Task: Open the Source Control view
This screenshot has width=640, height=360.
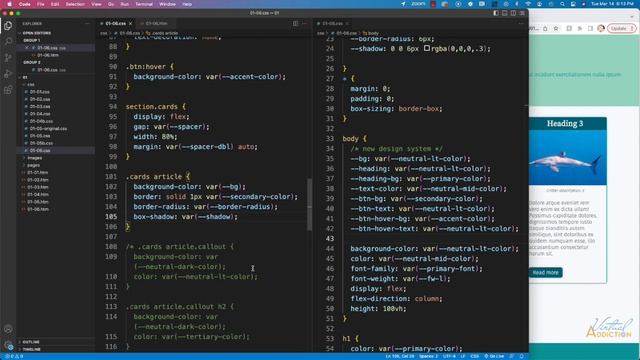Action: [x=8, y=58]
